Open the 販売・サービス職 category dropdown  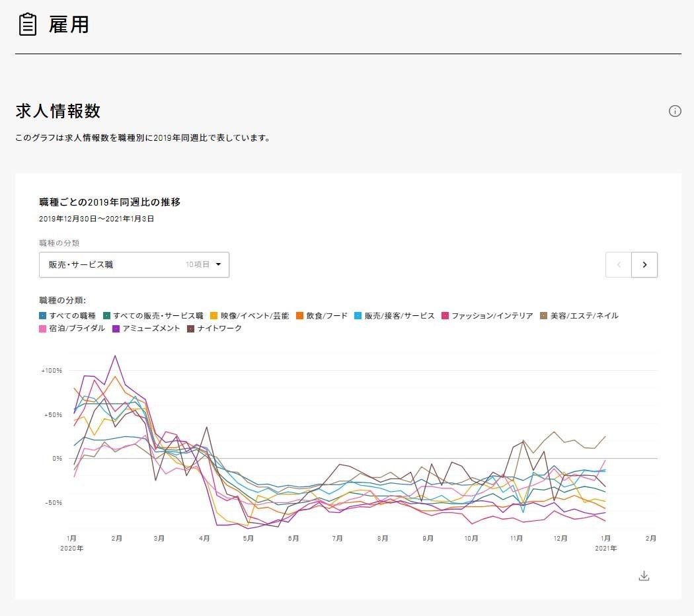(134, 264)
